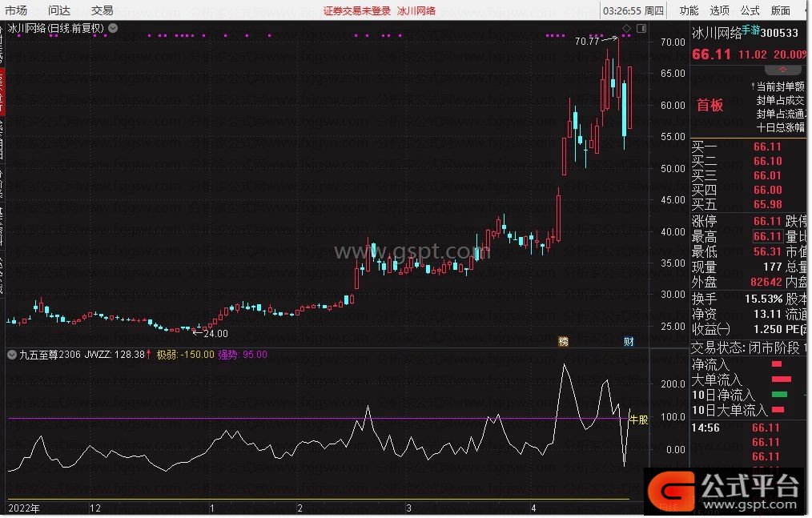
Task: Click the 证券交易未登录 login notice
Action: click(x=357, y=11)
